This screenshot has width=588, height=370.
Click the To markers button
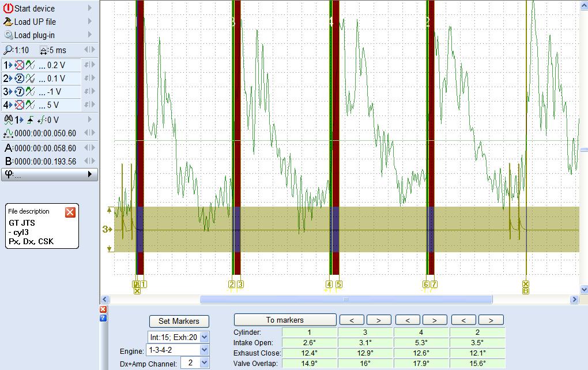(x=285, y=320)
